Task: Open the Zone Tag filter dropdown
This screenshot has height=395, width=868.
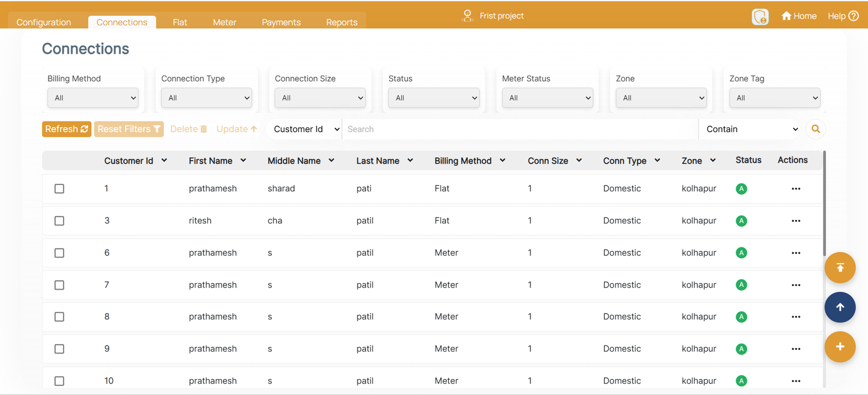Action: [x=775, y=98]
